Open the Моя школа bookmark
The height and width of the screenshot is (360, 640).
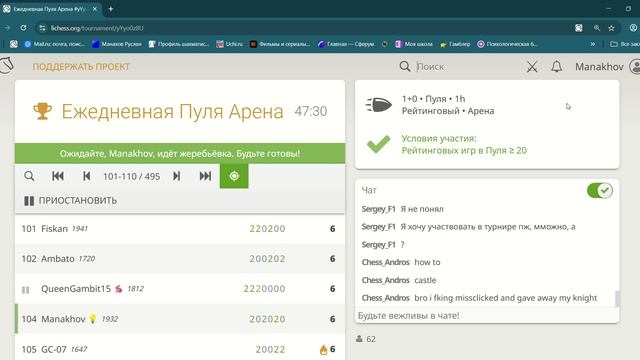tap(413, 44)
